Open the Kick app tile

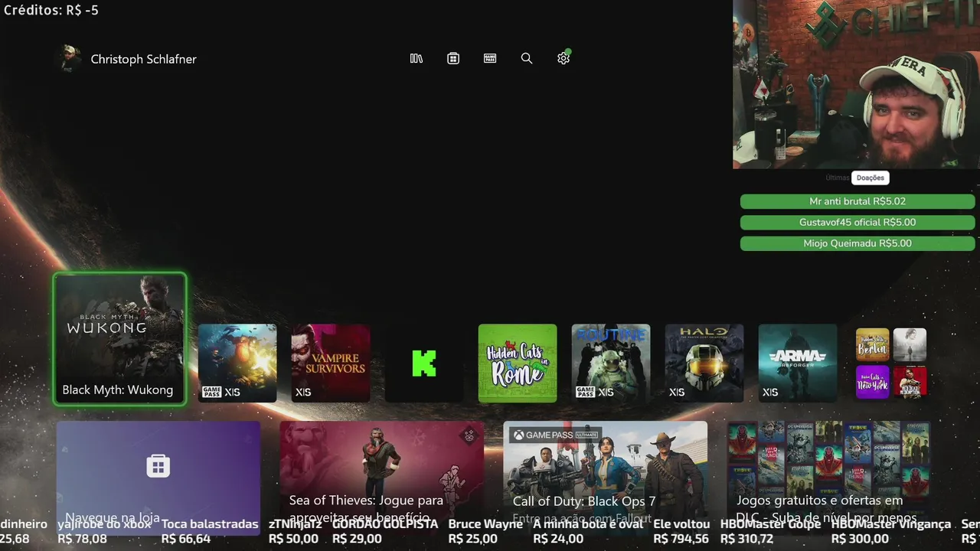click(x=424, y=363)
